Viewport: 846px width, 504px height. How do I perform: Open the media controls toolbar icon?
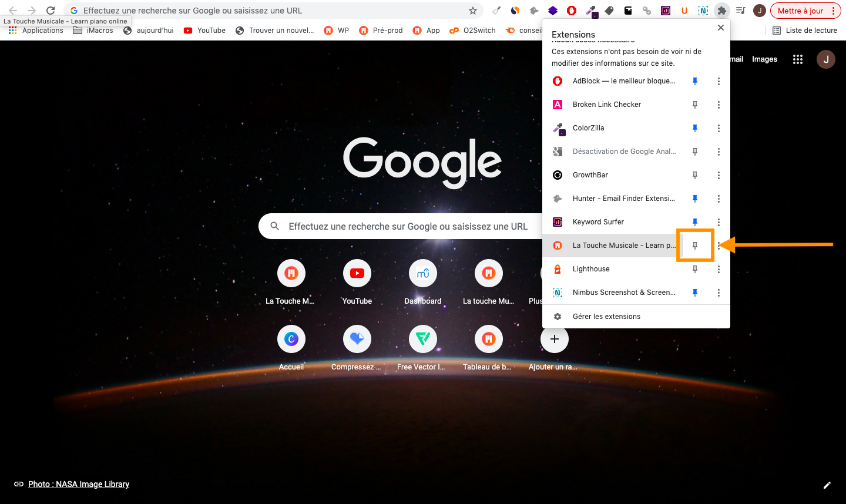(741, 11)
